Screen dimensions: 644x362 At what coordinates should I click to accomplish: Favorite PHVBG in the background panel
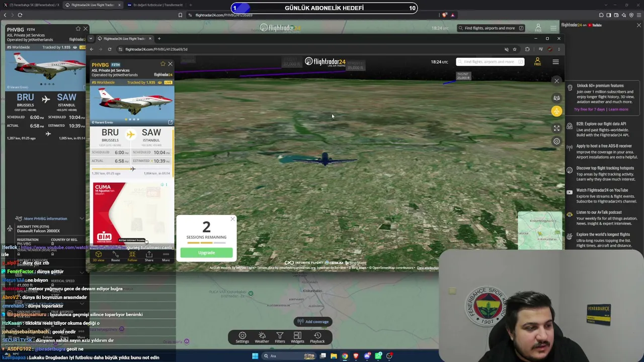[x=78, y=29]
